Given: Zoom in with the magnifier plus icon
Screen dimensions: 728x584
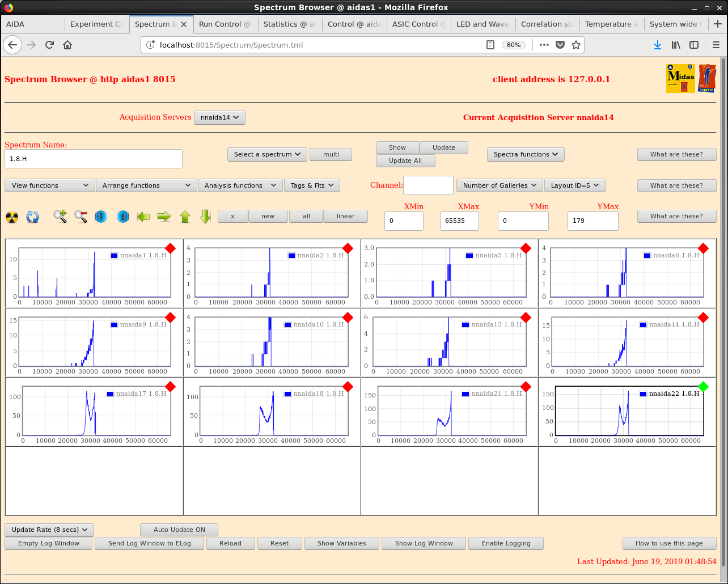Looking at the screenshot, I should (60, 217).
